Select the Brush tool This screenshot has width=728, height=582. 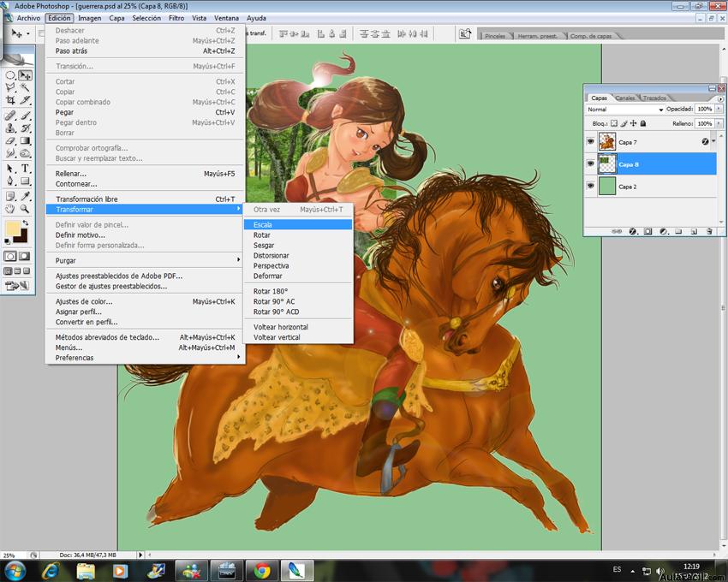tap(25, 116)
